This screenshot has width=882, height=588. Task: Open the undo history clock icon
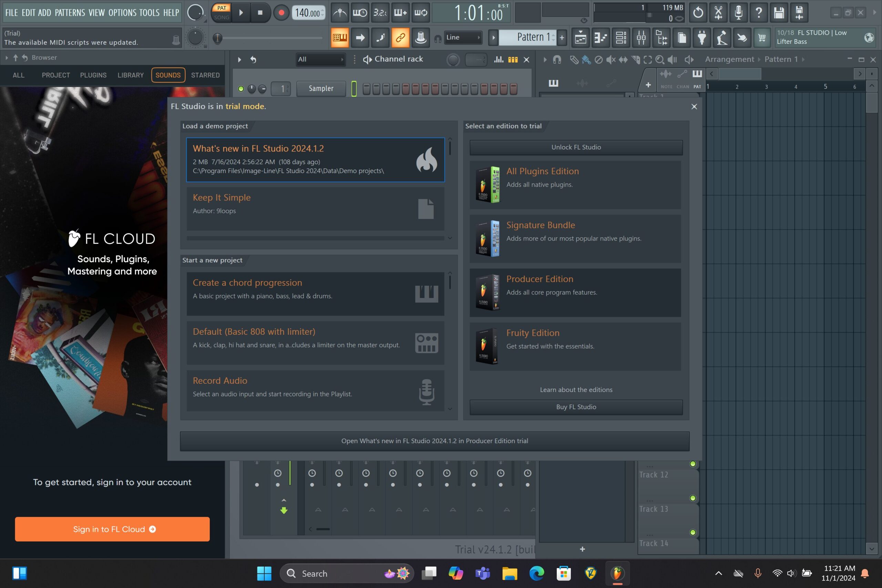click(x=698, y=13)
